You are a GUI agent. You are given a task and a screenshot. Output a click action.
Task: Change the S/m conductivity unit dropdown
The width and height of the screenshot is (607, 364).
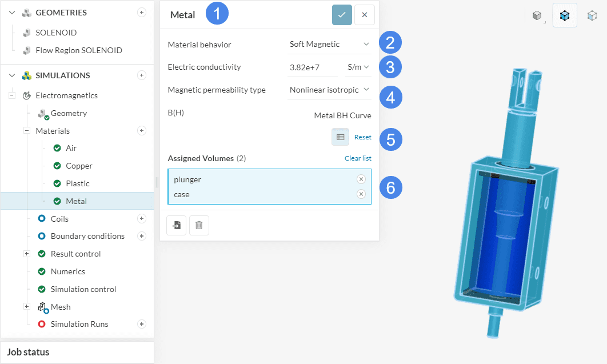point(358,67)
